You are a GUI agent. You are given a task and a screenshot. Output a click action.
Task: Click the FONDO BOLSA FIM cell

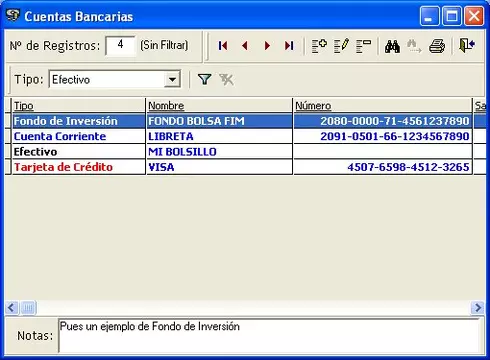(219, 121)
